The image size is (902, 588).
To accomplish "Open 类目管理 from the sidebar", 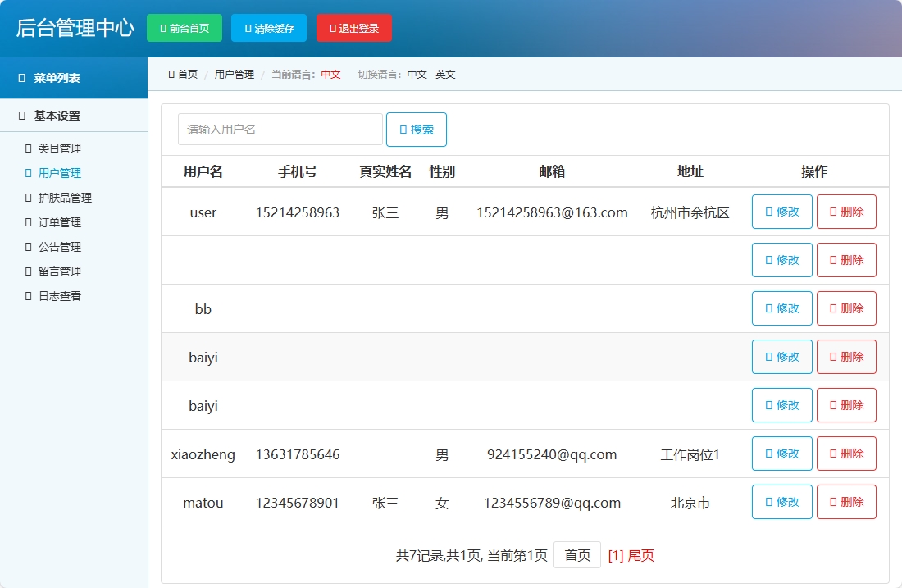I will click(53, 148).
